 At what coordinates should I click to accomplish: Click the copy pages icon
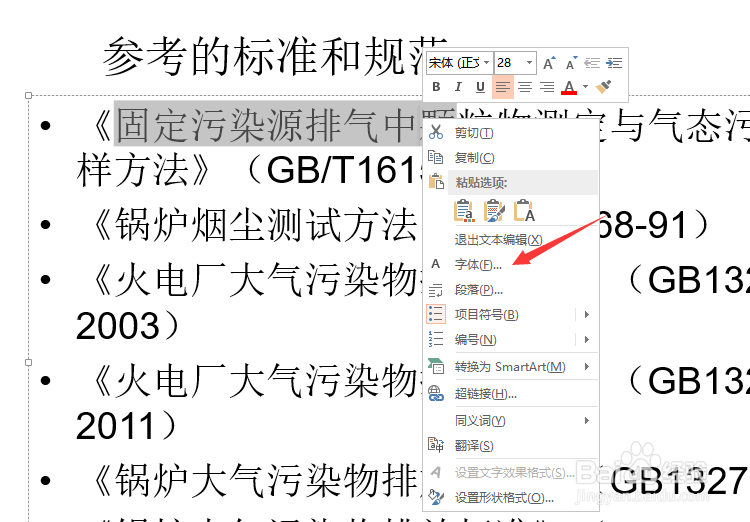(x=435, y=156)
